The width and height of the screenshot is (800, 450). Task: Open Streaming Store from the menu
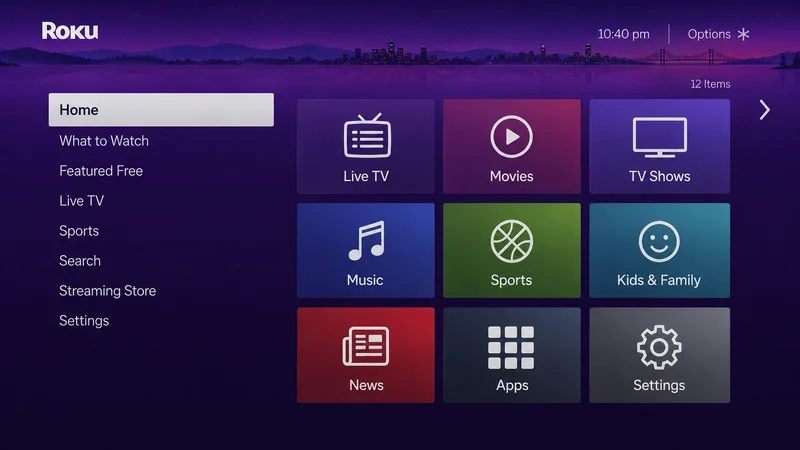coord(108,291)
